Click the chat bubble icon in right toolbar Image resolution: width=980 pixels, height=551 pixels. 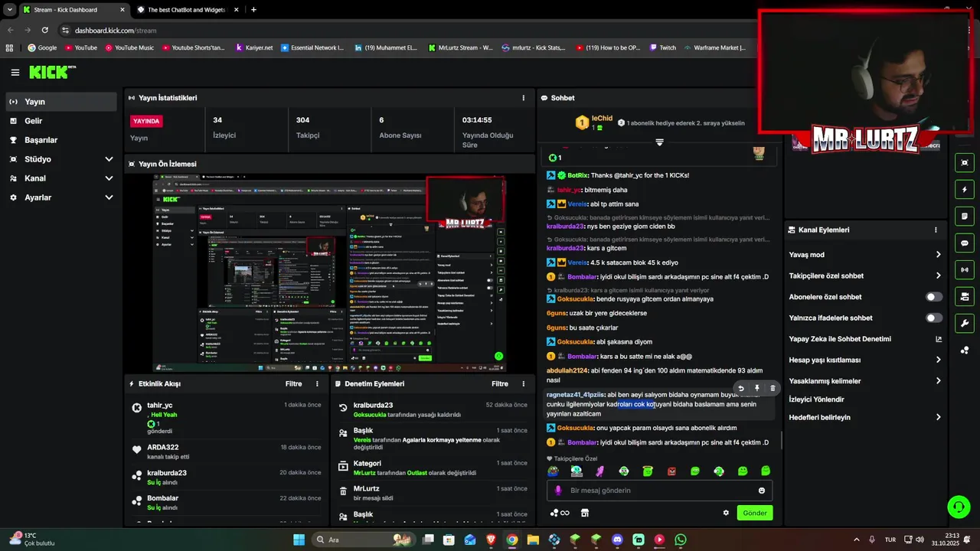click(965, 243)
